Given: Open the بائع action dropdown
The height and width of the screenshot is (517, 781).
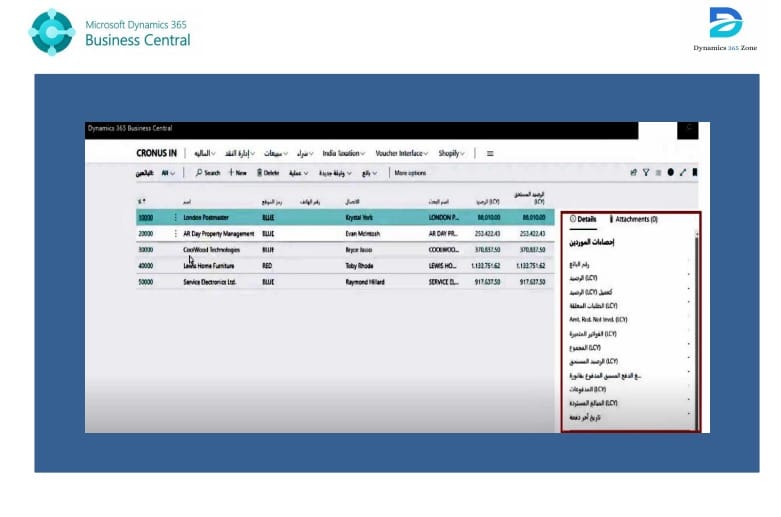Looking at the screenshot, I should tap(369, 173).
